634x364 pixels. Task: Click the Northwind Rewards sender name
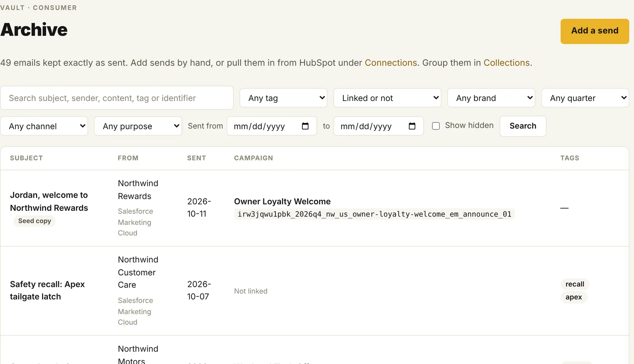coord(138,190)
